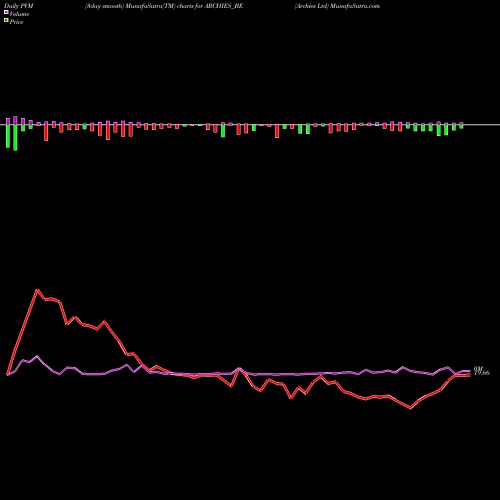The width and height of the screenshot is (500, 500).
Task: Click the '(3day smooth) MunafaSutra(TM) charts for ARCHIES_BE' heading
Action: (164, 6)
